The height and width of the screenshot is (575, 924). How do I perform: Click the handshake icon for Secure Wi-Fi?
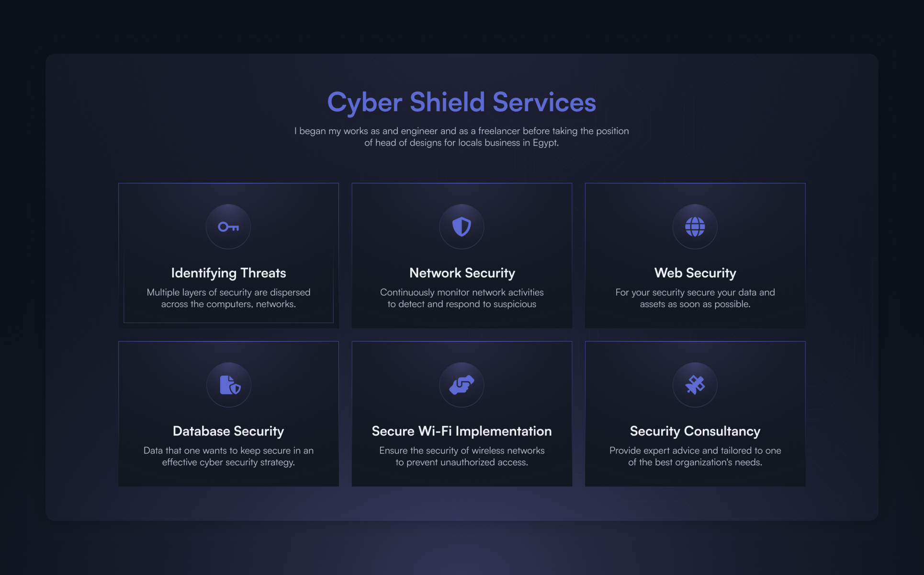[x=462, y=385]
